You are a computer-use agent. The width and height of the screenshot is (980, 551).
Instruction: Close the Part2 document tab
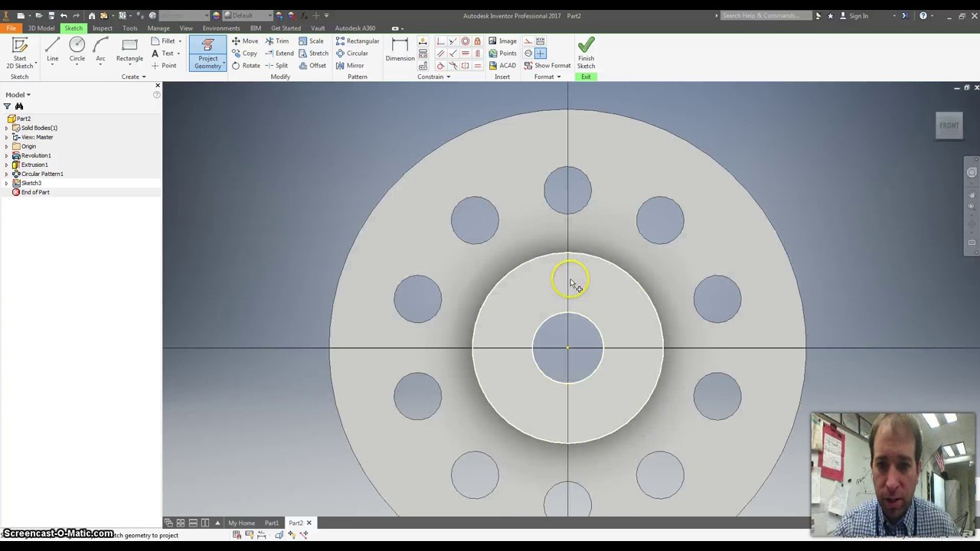tap(309, 523)
